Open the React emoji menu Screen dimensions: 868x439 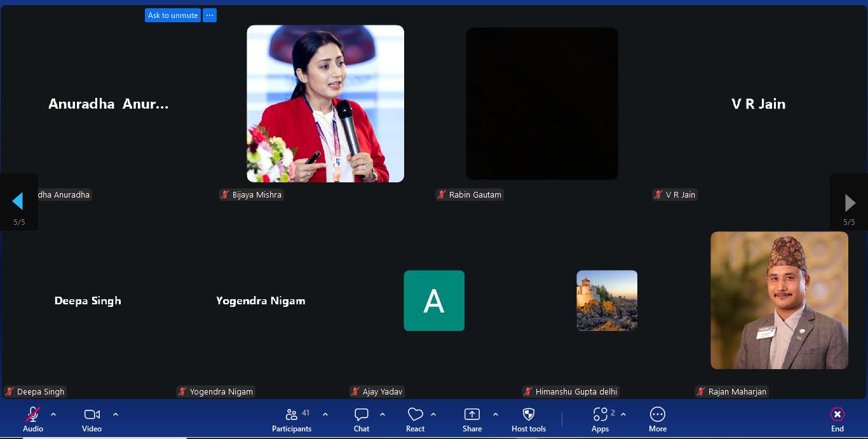click(415, 419)
